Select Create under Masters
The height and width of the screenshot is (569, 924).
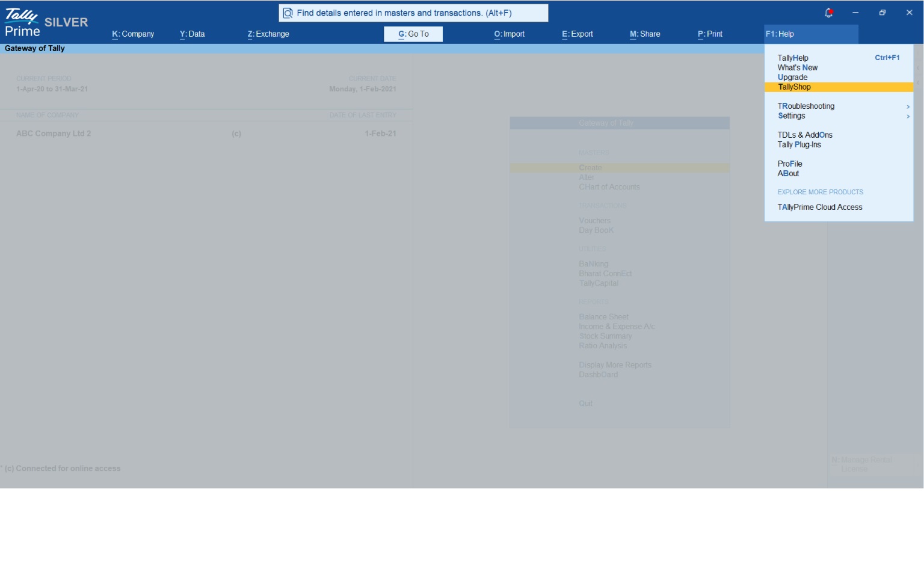click(x=620, y=168)
